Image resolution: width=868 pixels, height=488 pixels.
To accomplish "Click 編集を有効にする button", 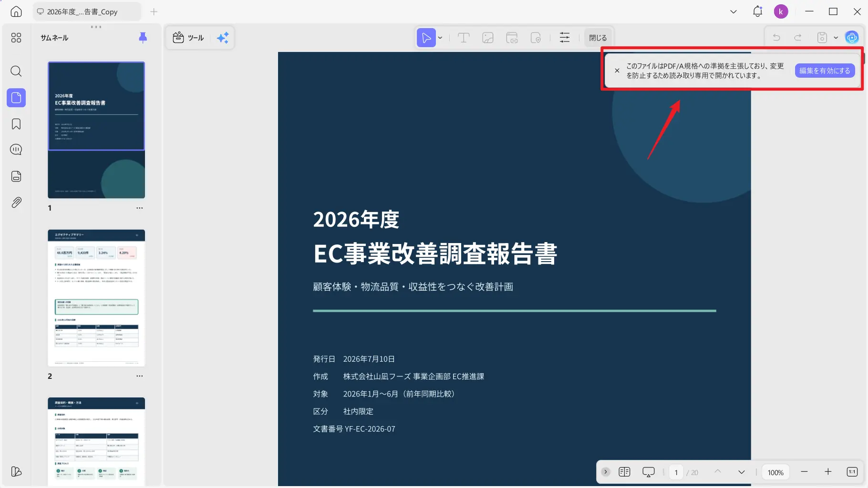I will [825, 71].
